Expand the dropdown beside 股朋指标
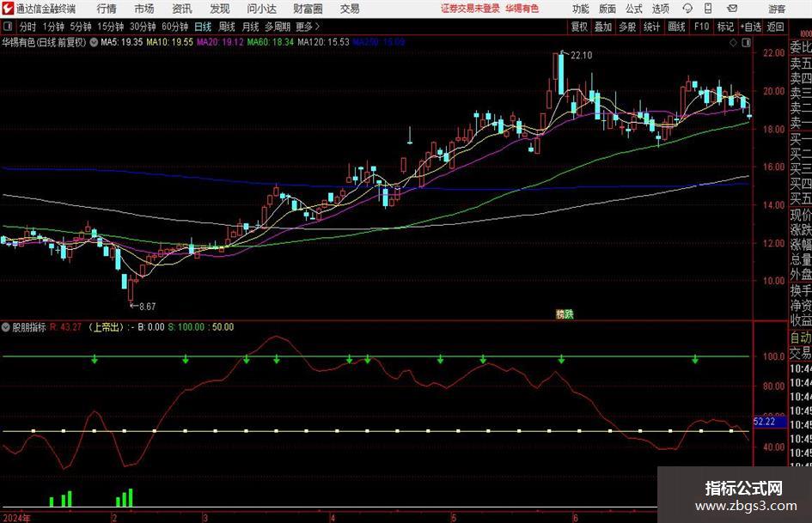This screenshot has height=523, width=812. 6,327
